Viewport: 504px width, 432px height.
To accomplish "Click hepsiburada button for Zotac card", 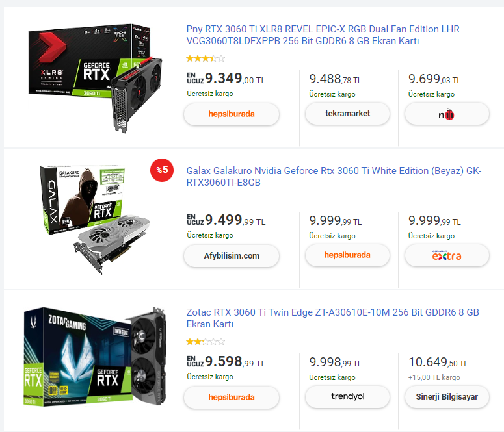I will (231, 398).
